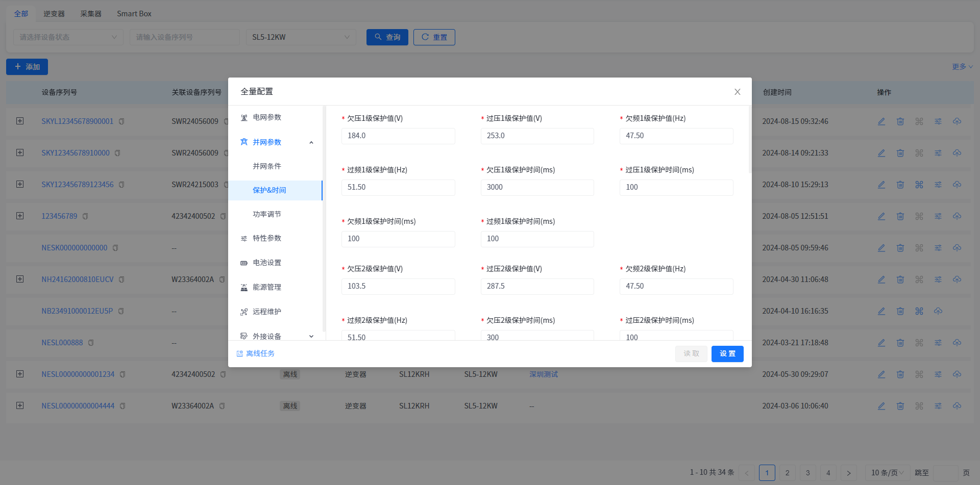This screenshot has height=485, width=980.
Task: Select 功率调节 in the sidebar
Action: click(267, 214)
